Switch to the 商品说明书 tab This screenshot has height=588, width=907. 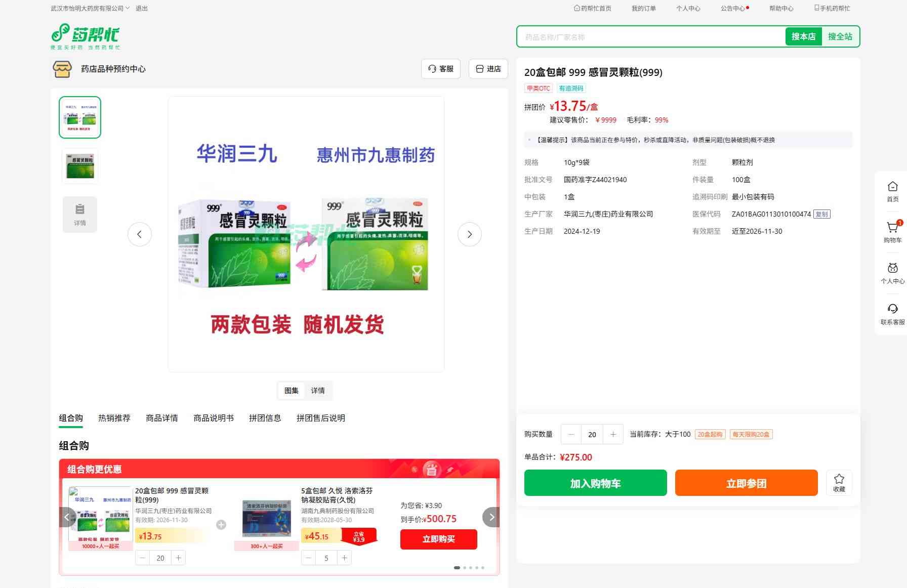[x=213, y=418]
